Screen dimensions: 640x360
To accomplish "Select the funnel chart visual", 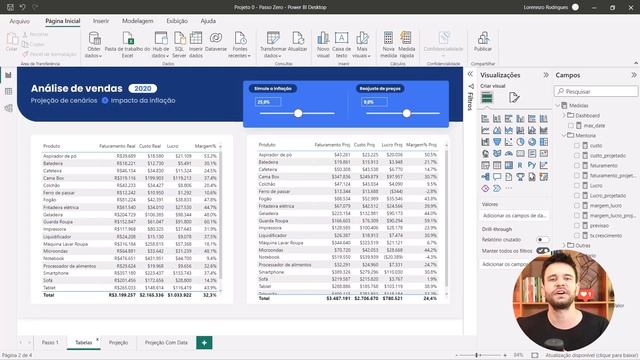I will [x=497, y=142].
